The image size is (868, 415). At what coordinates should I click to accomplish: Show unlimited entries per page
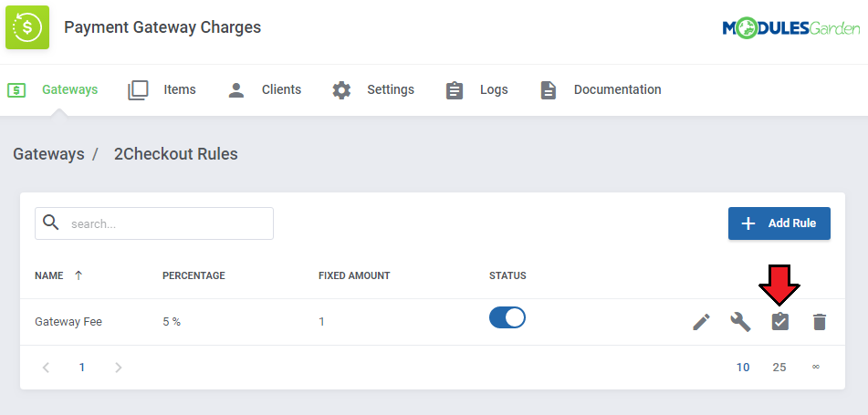[815, 367]
